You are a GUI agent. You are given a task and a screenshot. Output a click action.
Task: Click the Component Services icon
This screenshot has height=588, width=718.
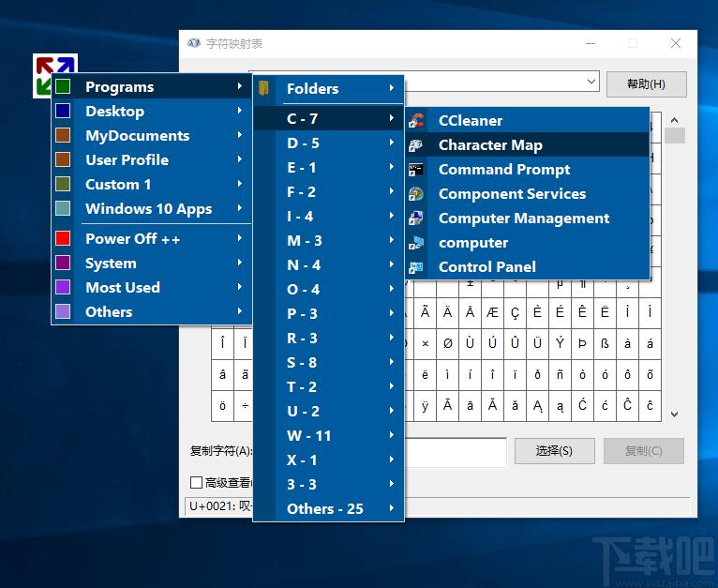pyautogui.click(x=416, y=194)
